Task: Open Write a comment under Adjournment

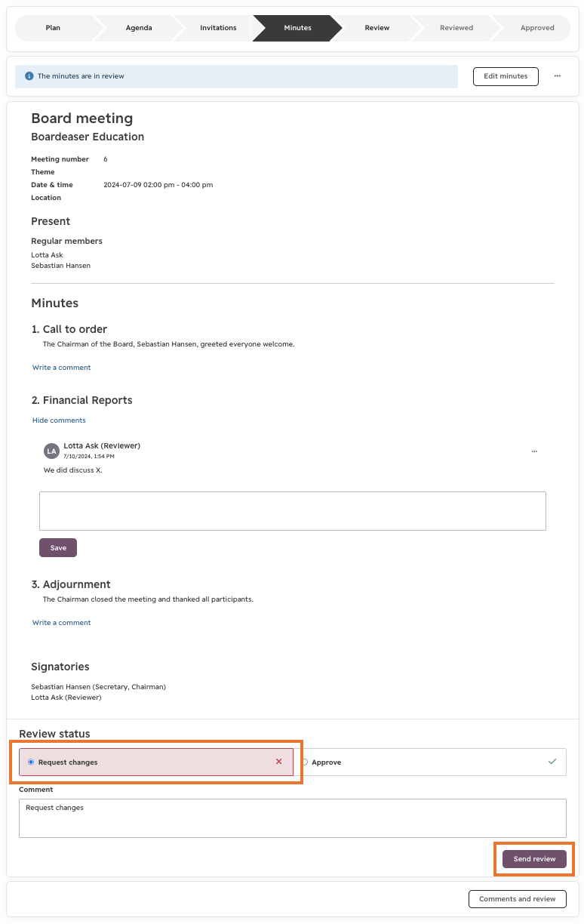Action: click(x=61, y=623)
